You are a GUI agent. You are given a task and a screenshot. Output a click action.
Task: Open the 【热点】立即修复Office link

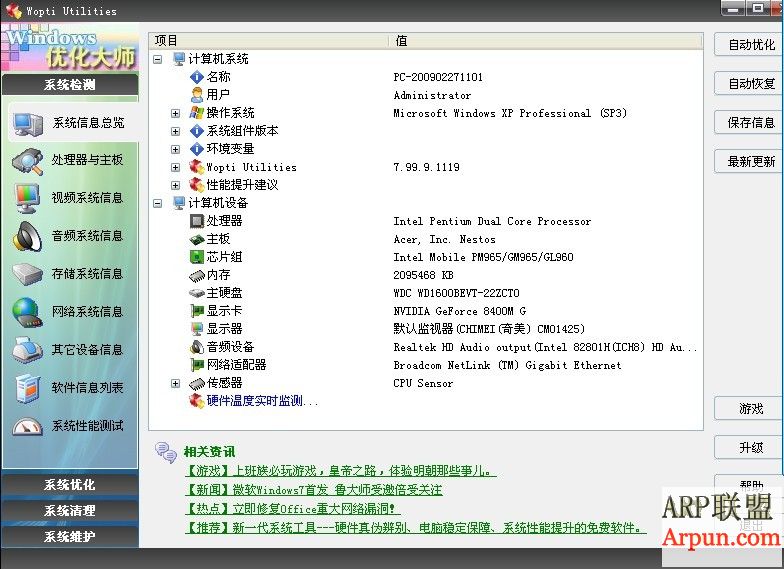pyautogui.click(x=292, y=508)
